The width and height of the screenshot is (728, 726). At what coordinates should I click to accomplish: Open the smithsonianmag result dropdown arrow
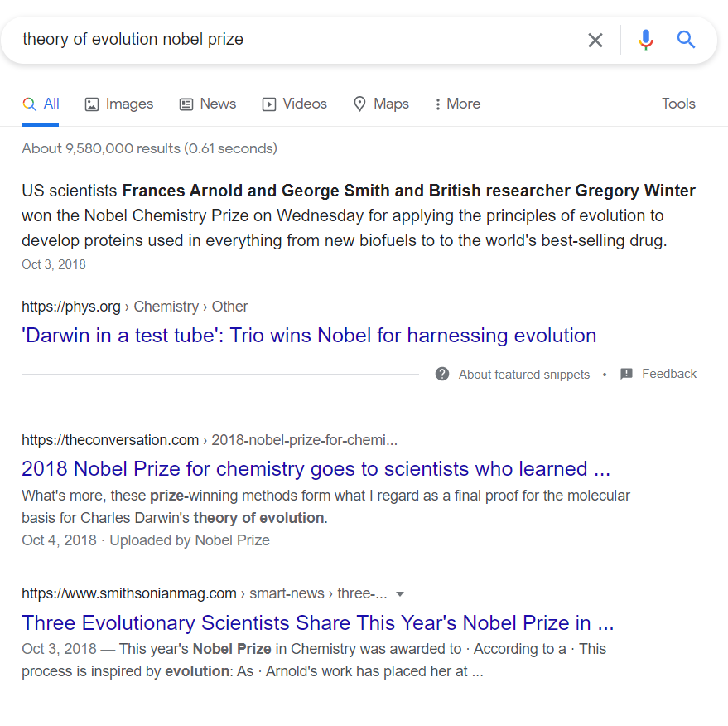[400, 594]
